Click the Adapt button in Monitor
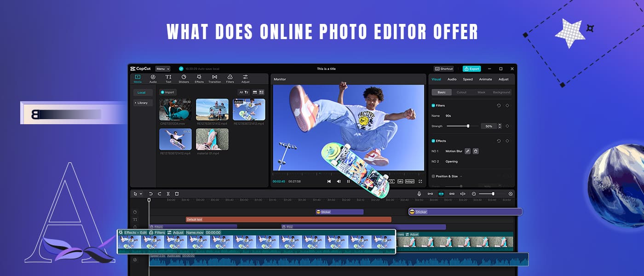The image size is (644, 276). [409, 181]
